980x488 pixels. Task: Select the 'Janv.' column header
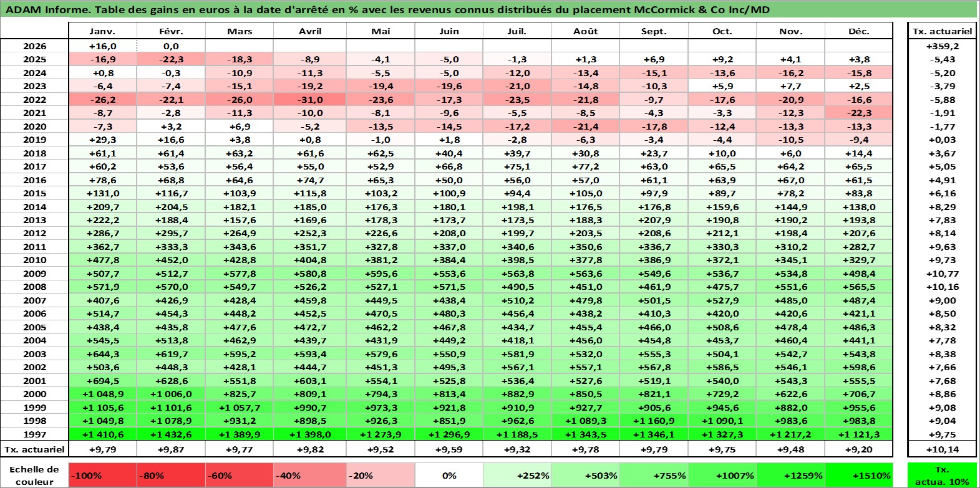click(x=102, y=31)
